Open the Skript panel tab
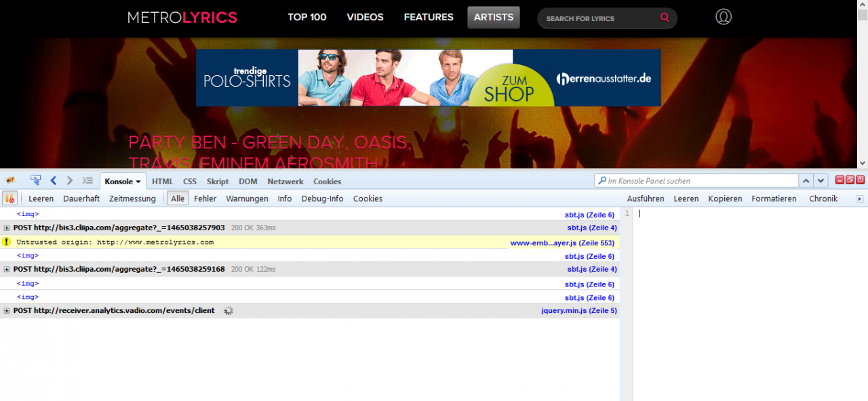The width and height of the screenshot is (868, 401). 218,182
